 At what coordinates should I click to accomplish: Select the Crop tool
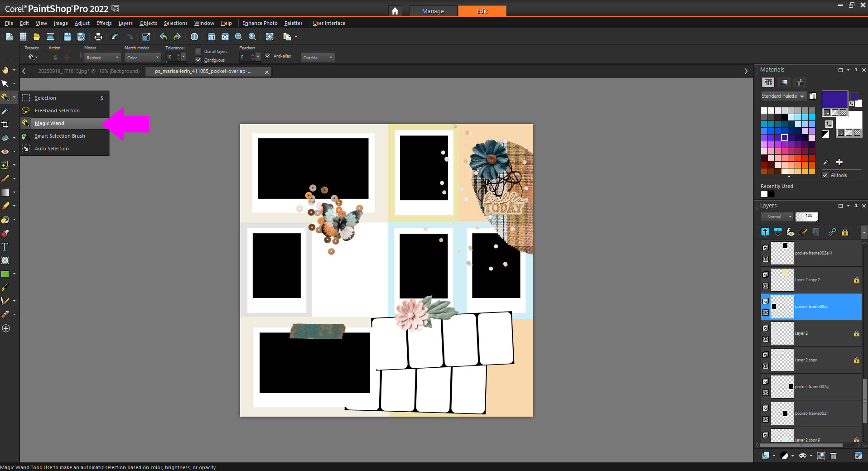click(5, 125)
